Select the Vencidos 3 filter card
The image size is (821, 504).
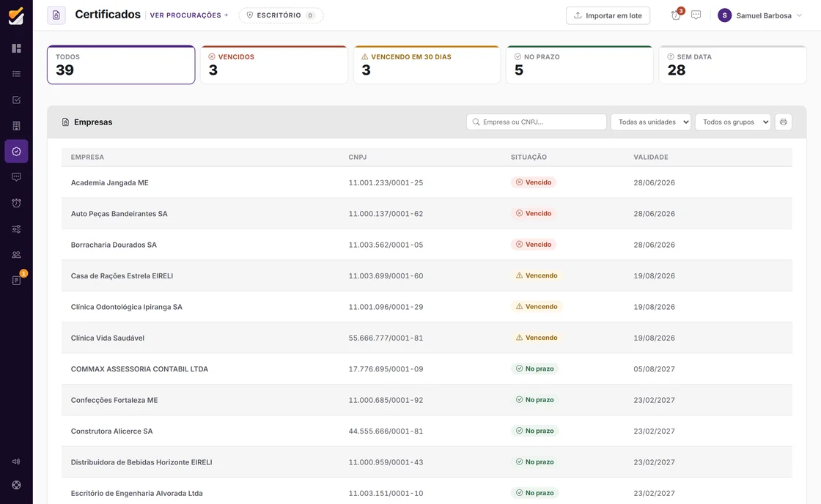point(274,65)
